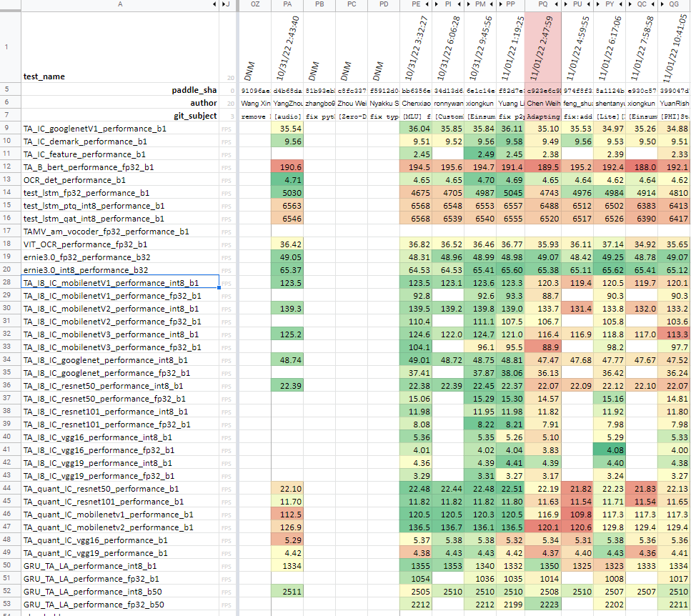This screenshot has height=616, width=691.
Task: Expand hidden columns left of column QG
Action: 662,4
